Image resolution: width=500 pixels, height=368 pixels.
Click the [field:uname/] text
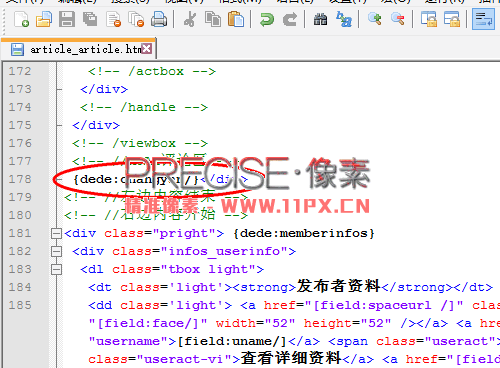coord(232,341)
